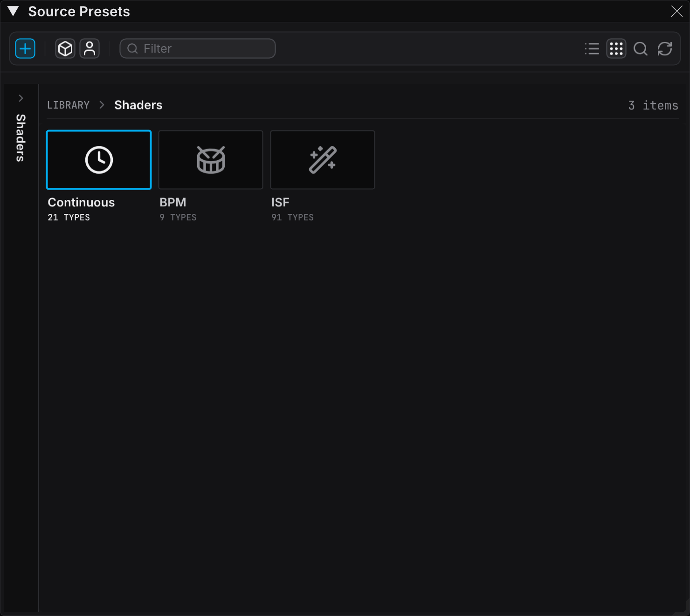Expand the sidebar with the chevron arrow
Image resolution: width=690 pixels, height=616 pixels.
(21, 98)
